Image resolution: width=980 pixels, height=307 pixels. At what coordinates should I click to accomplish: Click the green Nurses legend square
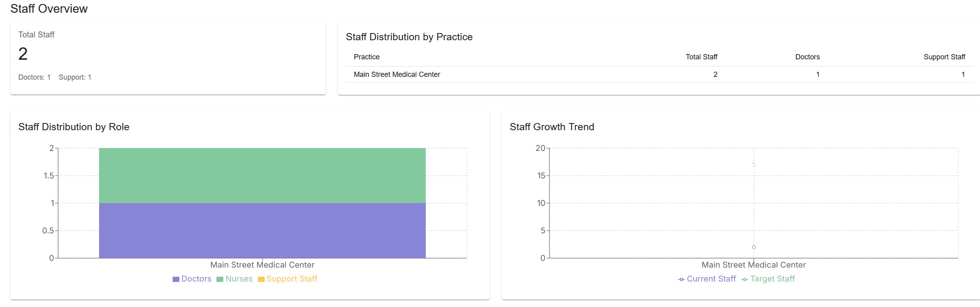(x=220, y=279)
